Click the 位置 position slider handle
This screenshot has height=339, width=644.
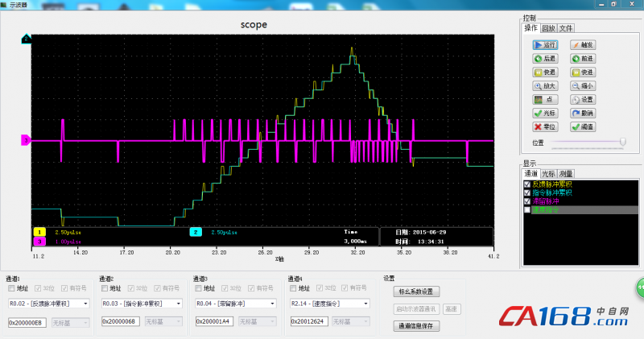[x=622, y=142]
